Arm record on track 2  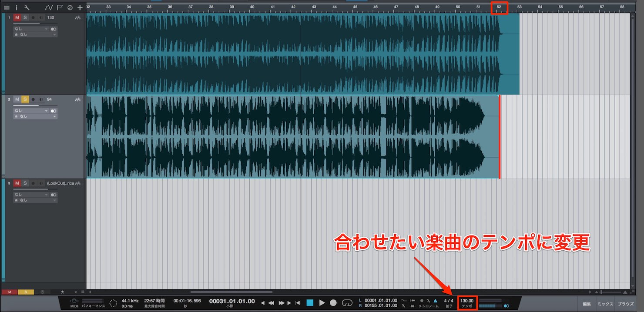[x=33, y=100]
